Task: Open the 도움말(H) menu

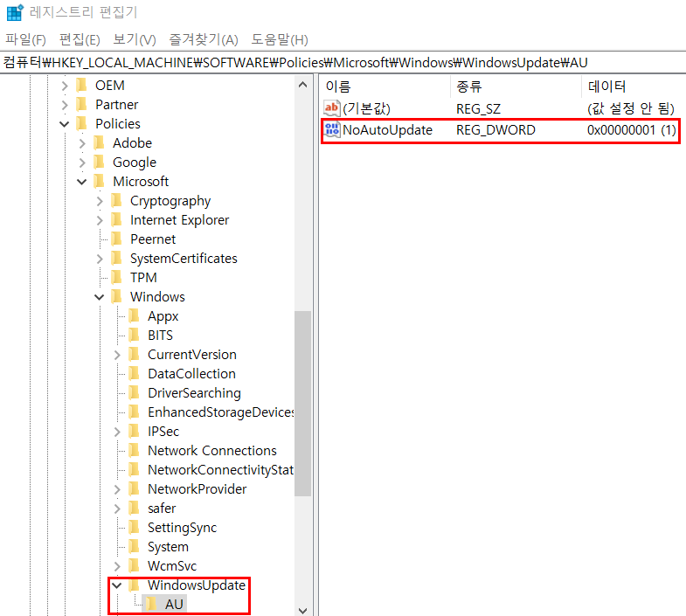Action: coord(280,40)
